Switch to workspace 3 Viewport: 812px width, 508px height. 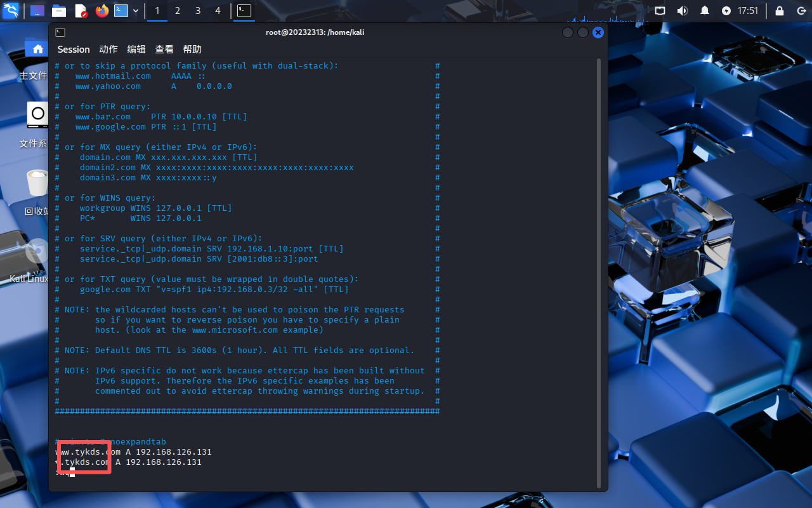click(x=198, y=11)
